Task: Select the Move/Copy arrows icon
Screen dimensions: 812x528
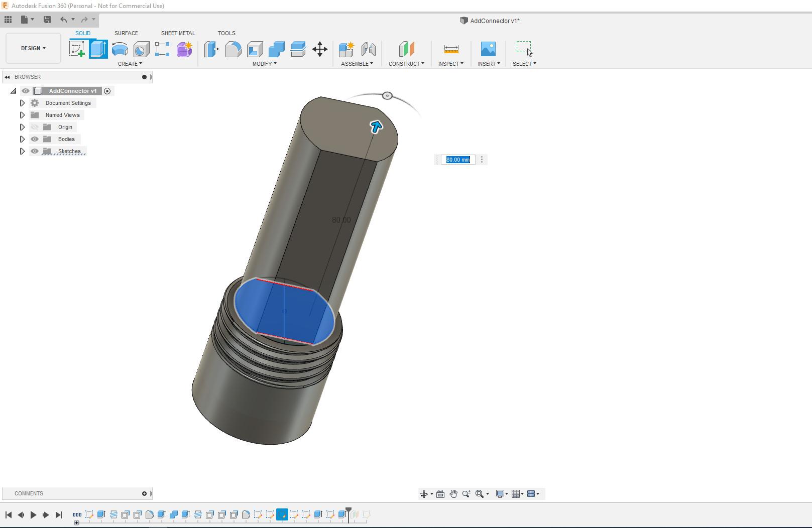Action: click(x=319, y=49)
